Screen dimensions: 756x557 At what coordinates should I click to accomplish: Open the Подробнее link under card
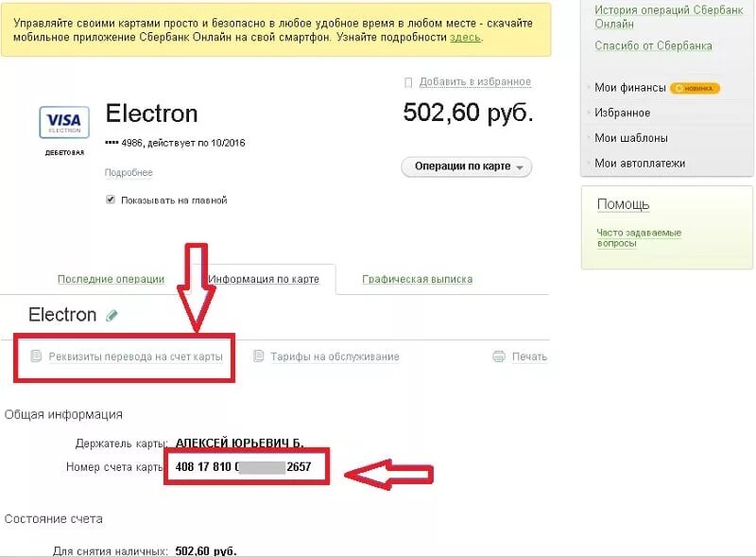coord(129,173)
